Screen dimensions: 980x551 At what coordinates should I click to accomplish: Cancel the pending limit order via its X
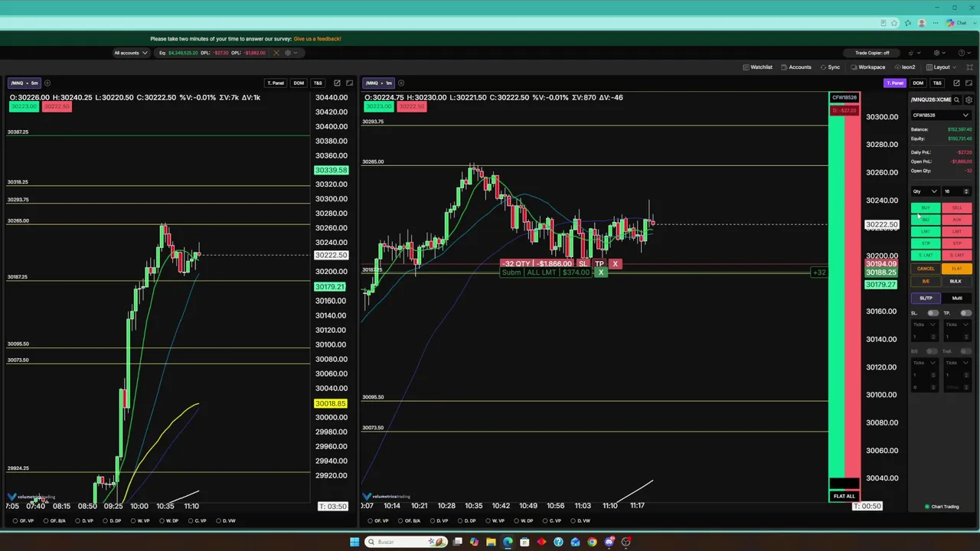point(601,272)
